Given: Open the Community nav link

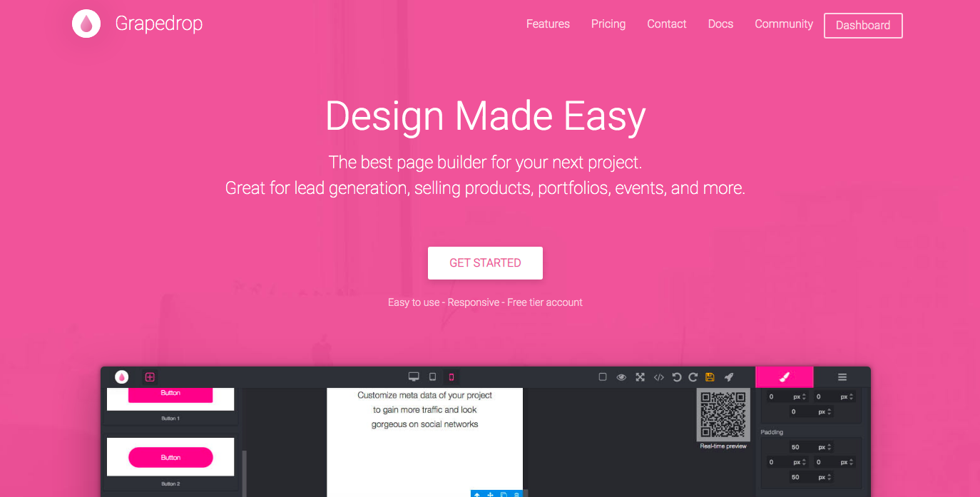Looking at the screenshot, I should pyautogui.click(x=784, y=24).
